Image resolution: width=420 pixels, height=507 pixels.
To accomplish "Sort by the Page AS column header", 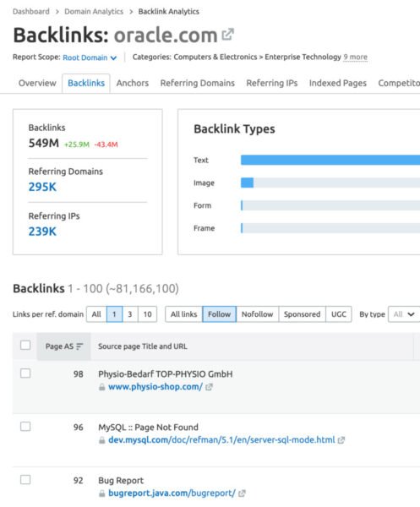I will [x=63, y=346].
